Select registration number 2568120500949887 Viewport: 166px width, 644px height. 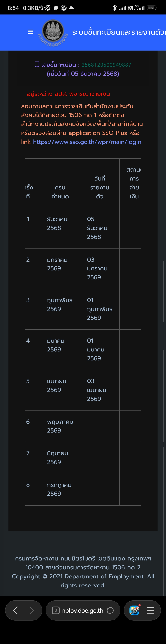pos(106,65)
